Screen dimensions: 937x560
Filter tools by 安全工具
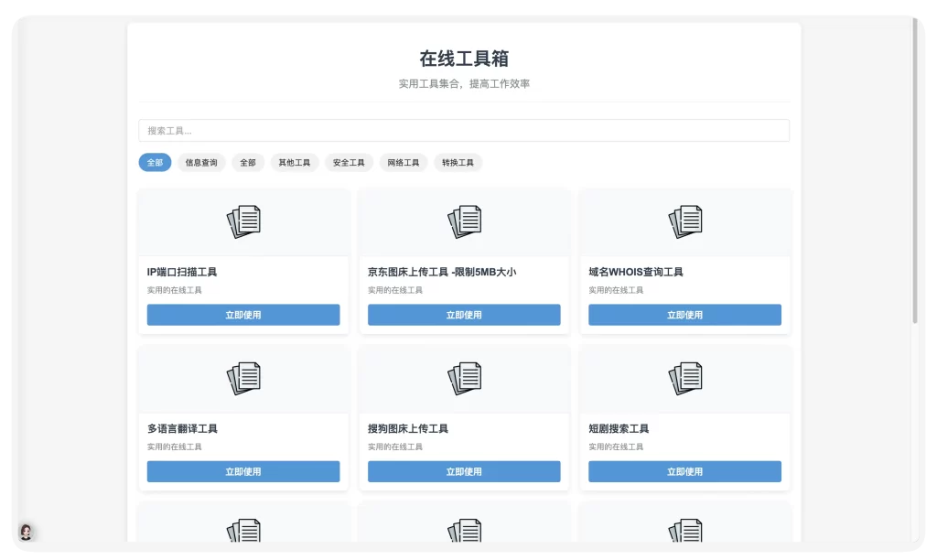[x=349, y=163]
